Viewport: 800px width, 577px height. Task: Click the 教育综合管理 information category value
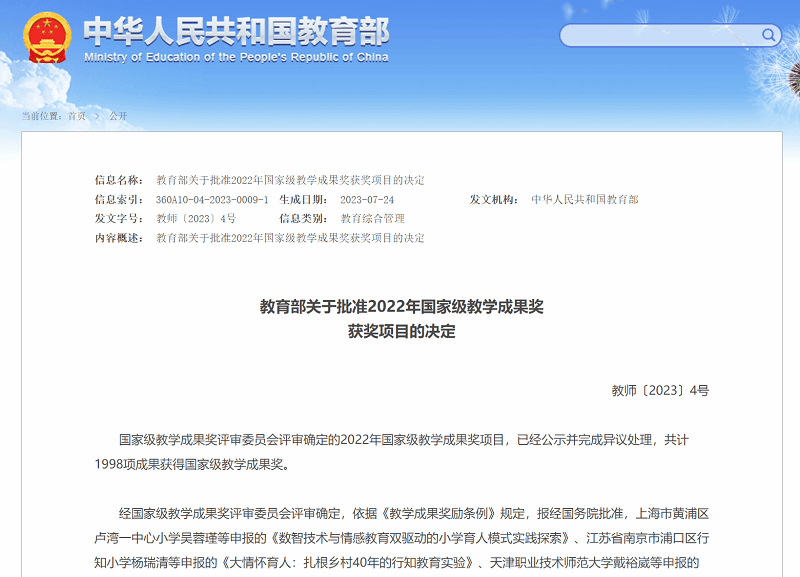(373, 218)
